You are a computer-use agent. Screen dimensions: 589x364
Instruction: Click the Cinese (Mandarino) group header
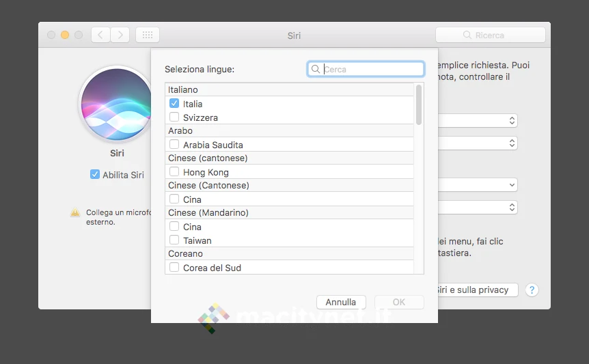[x=289, y=213]
